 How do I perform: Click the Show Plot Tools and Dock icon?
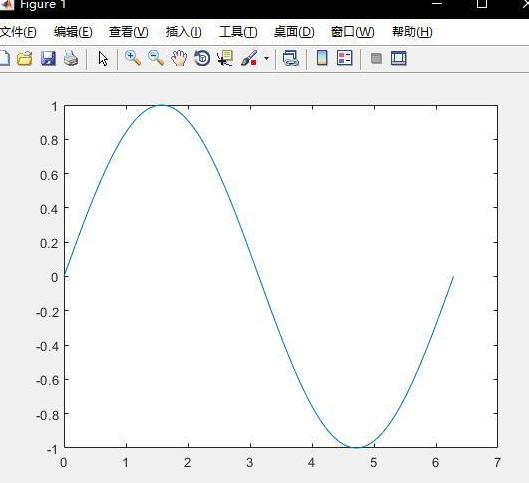(x=399, y=58)
